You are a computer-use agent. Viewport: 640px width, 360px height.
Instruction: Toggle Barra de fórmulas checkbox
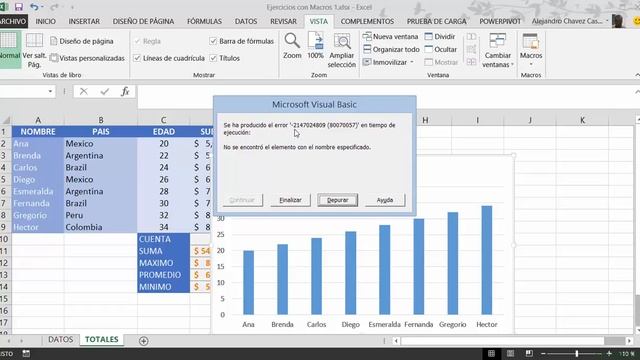[213, 41]
